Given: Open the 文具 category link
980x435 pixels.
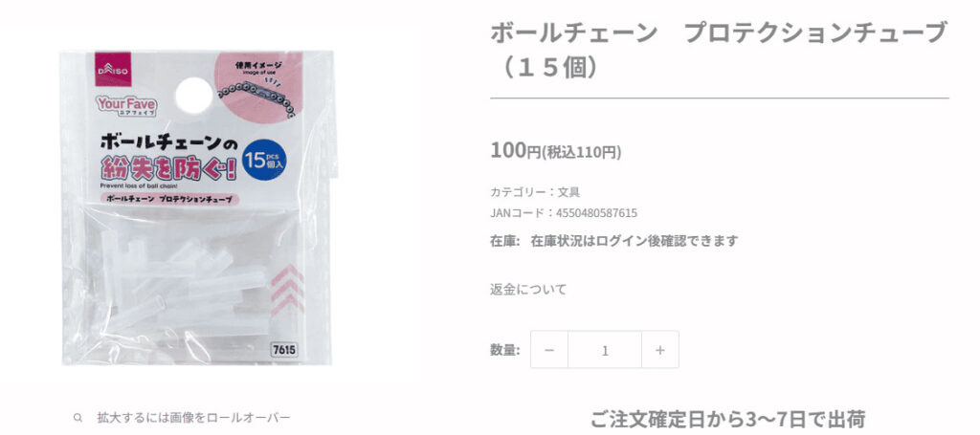Looking at the screenshot, I should click(568, 192).
